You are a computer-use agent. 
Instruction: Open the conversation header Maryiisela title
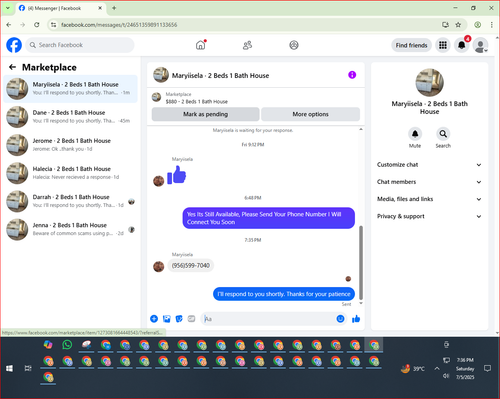(x=220, y=76)
